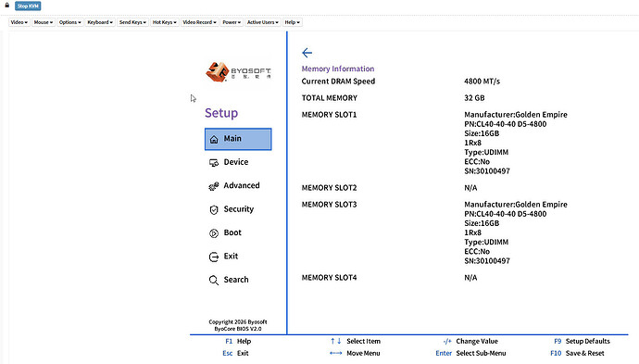This screenshot has width=639, height=364.
Task: Click Enter Select Sub-Menu in footer
Action: [470, 353]
